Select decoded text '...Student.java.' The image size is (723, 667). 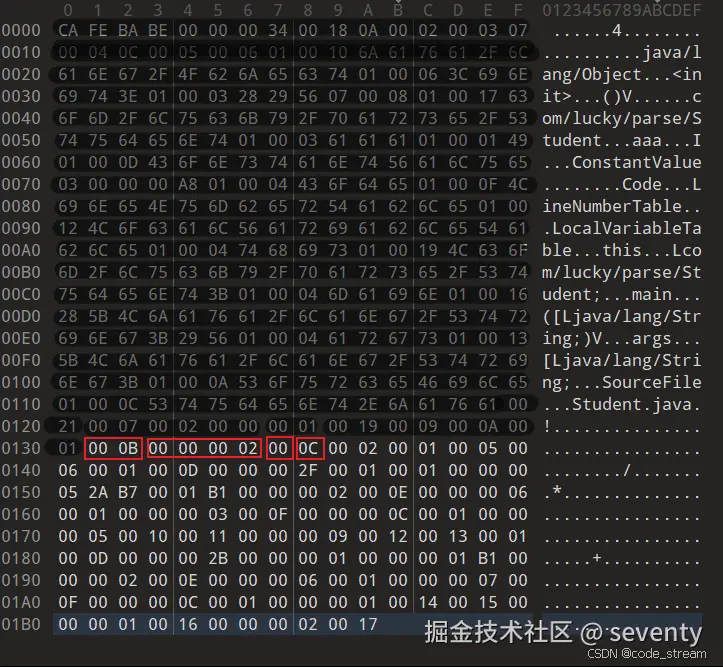pyautogui.click(x=622, y=405)
